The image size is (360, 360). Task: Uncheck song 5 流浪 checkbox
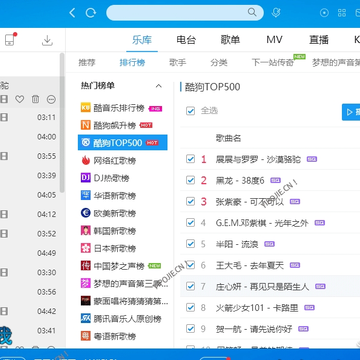click(x=190, y=244)
